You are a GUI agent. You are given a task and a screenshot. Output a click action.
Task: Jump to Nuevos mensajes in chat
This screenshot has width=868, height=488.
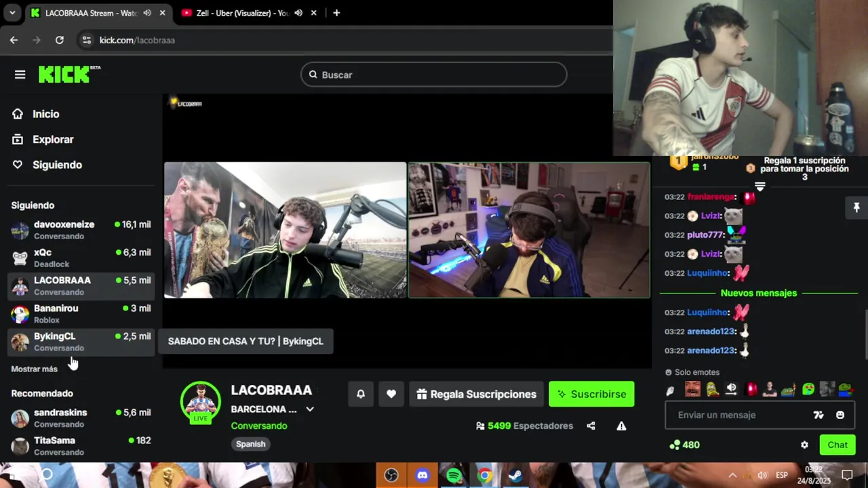(x=759, y=293)
